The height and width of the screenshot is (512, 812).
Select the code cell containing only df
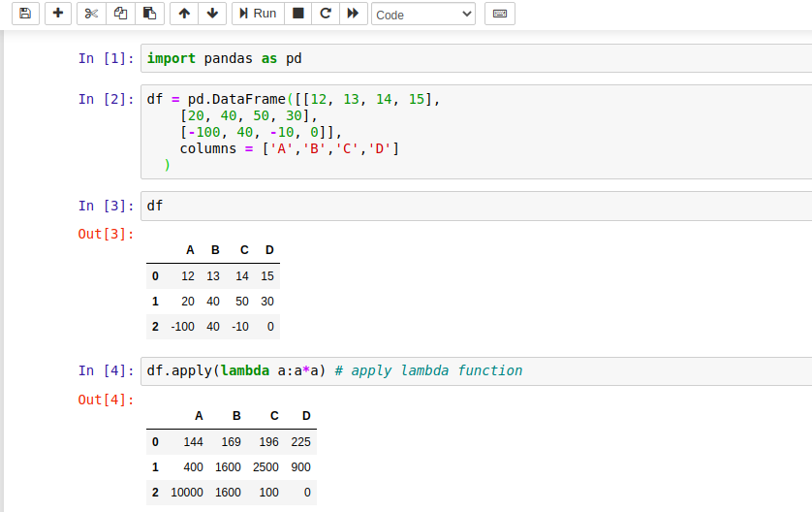[x=477, y=206]
